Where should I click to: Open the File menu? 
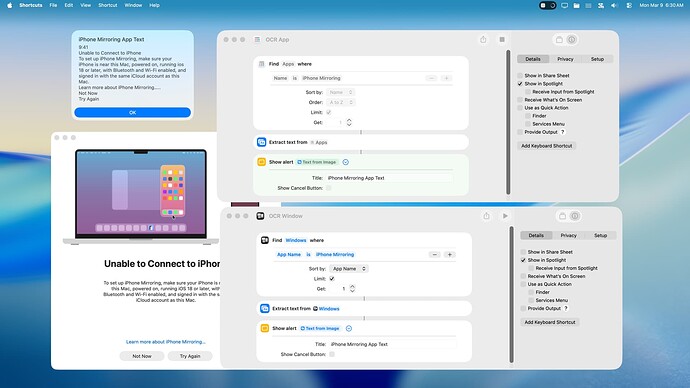(x=53, y=5)
